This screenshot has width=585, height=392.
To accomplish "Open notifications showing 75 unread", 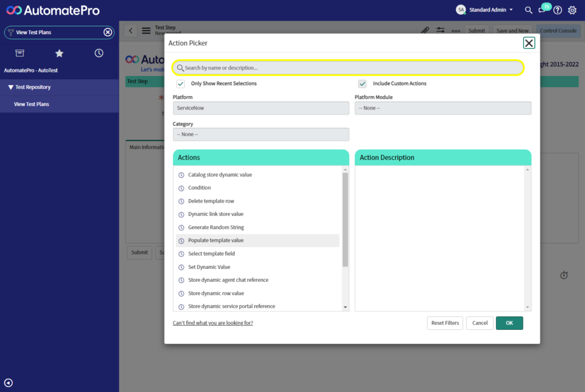I will 543,10.
